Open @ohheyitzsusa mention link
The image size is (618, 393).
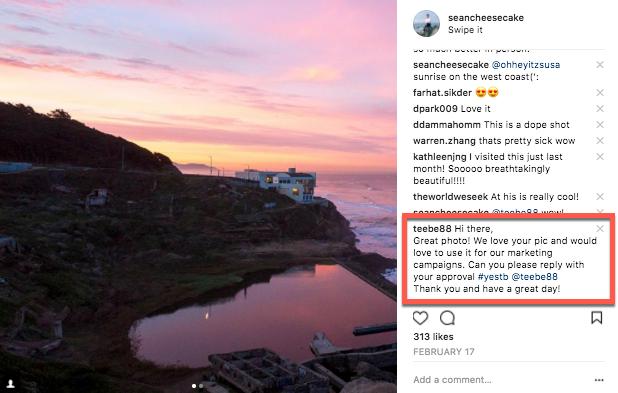click(x=526, y=65)
